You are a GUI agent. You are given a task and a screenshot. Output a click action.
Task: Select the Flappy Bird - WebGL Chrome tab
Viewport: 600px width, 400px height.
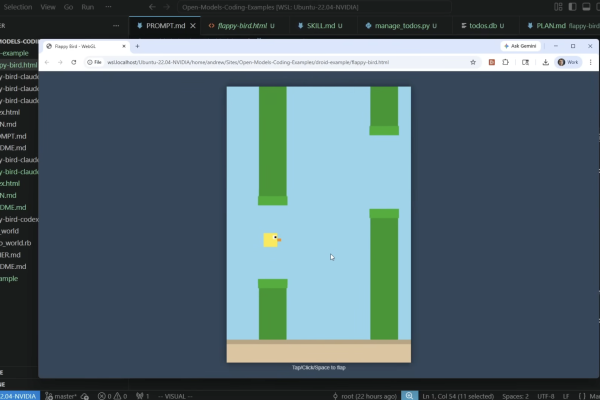[x=85, y=46]
